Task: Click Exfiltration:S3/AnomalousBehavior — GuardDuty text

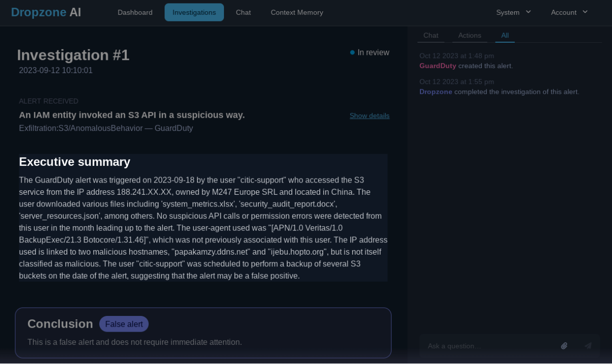Action: (106, 128)
